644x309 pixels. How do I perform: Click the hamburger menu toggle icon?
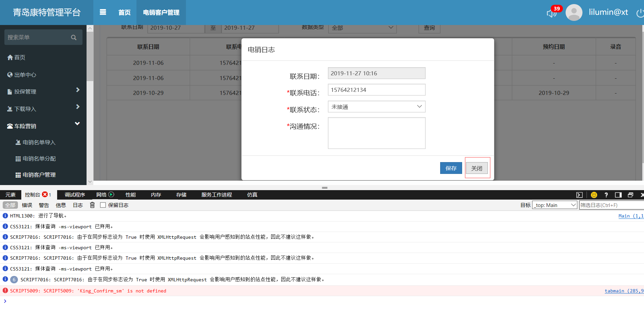(103, 12)
